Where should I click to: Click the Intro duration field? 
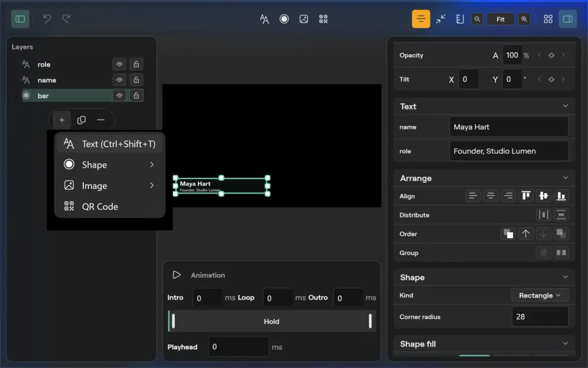(207, 298)
